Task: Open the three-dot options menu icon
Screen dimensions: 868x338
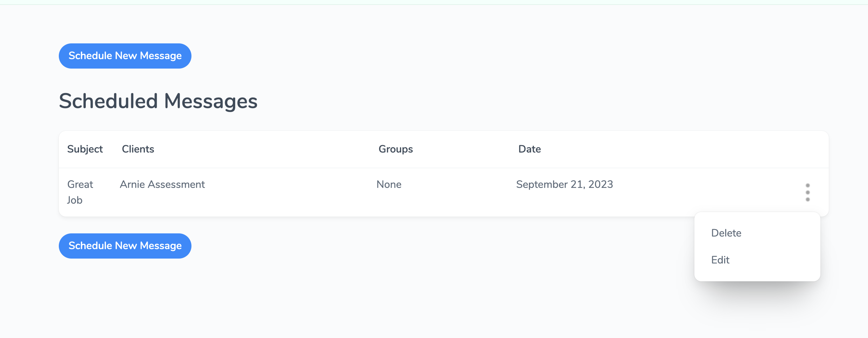Action: click(x=807, y=192)
